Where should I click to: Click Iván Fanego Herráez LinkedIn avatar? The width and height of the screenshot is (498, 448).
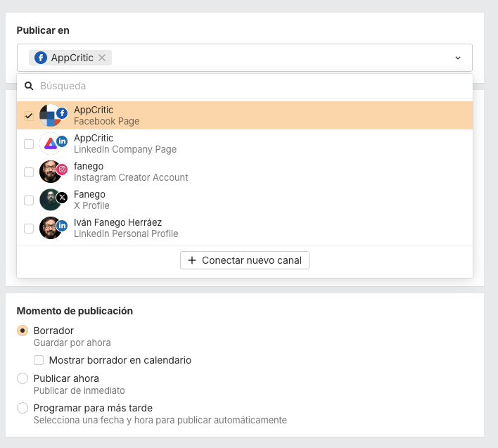click(51, 228)
